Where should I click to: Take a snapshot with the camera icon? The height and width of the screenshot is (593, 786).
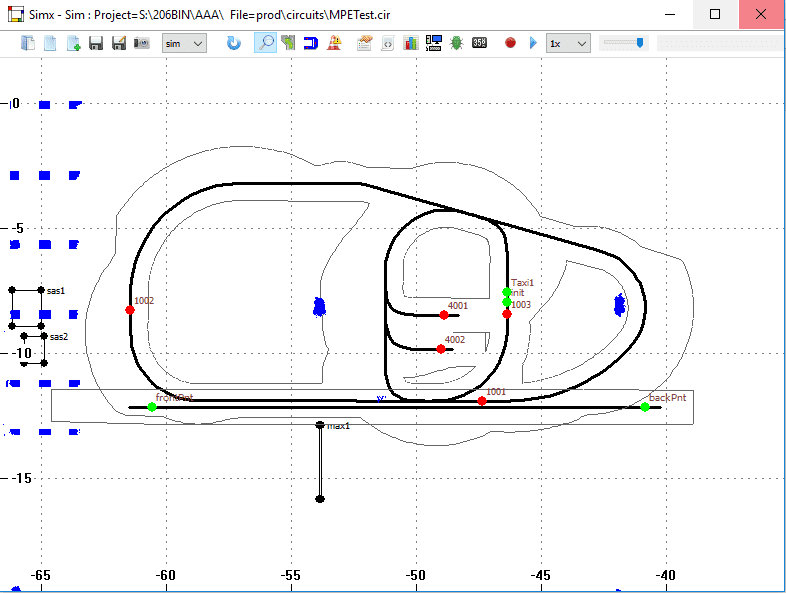[142, 43]
